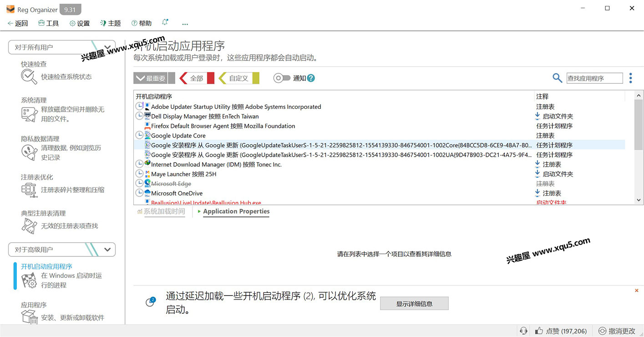Click the thumbs-up 点赞 icon
The image size is (644, 337).
(539, 331)
